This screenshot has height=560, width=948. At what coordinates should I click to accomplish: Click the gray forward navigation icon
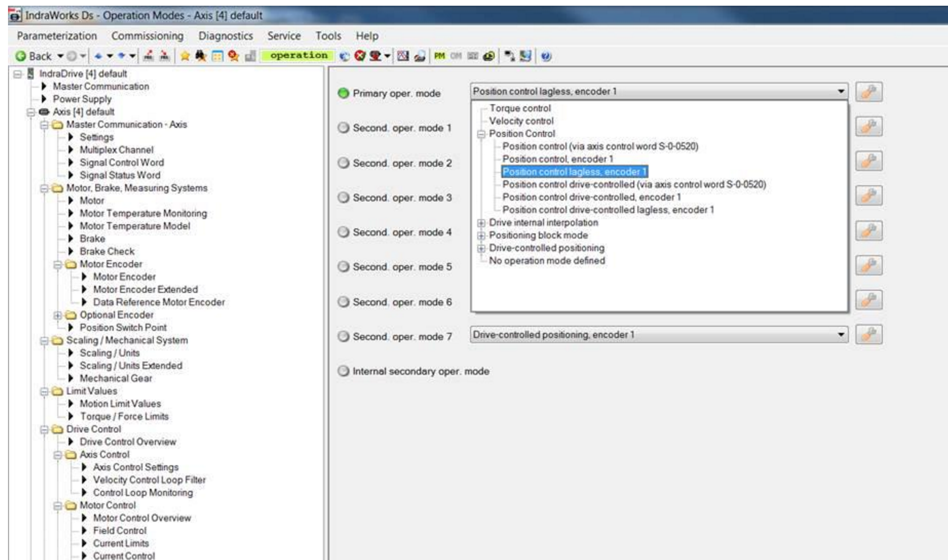tap(72, 56)
